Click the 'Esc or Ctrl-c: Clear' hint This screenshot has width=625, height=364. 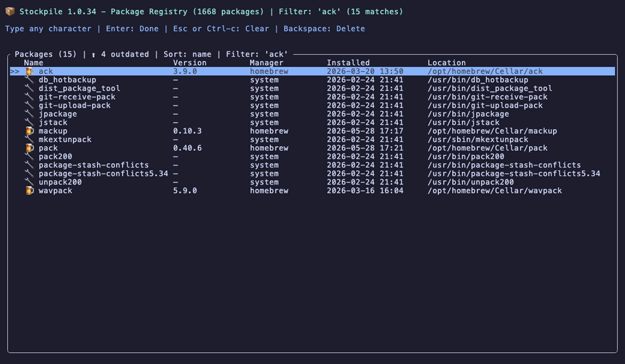click(221, 29)
